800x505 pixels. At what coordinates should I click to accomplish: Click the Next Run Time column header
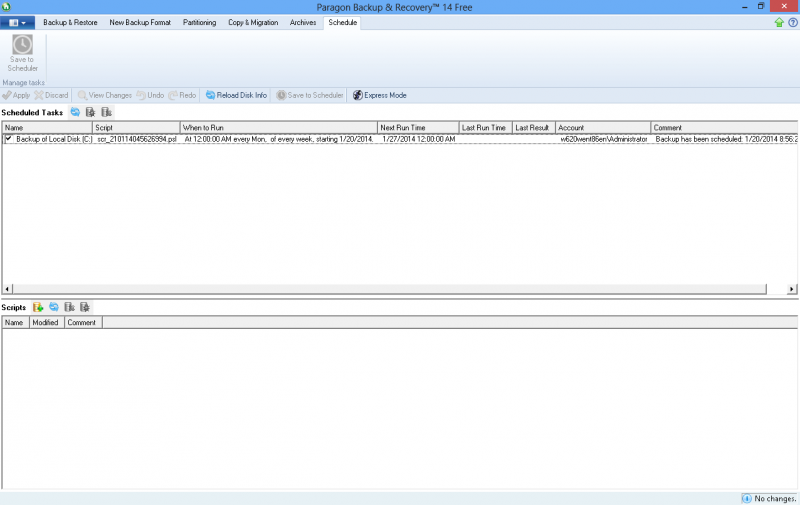coord(418,128)
